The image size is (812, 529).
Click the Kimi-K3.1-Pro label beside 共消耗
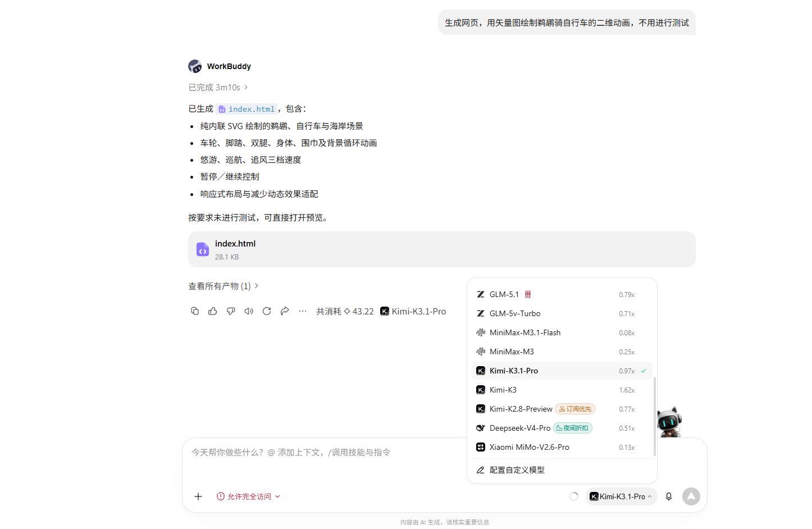coord(413,311)
